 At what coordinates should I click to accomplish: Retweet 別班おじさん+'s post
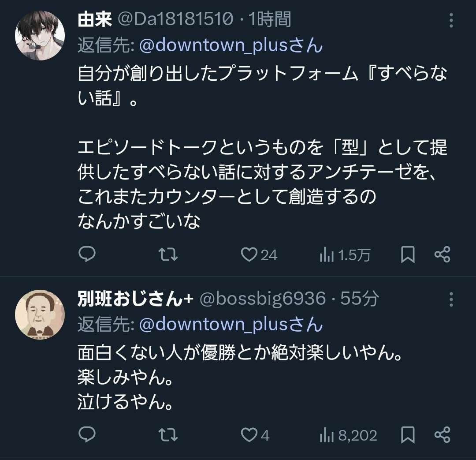[x=167, y=435]
